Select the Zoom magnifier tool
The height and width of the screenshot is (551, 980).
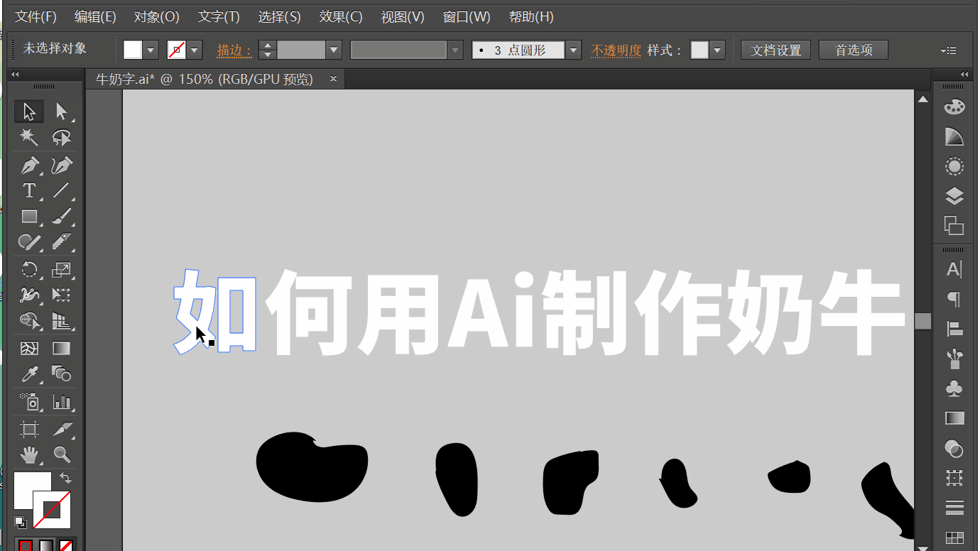pos(61,454)
